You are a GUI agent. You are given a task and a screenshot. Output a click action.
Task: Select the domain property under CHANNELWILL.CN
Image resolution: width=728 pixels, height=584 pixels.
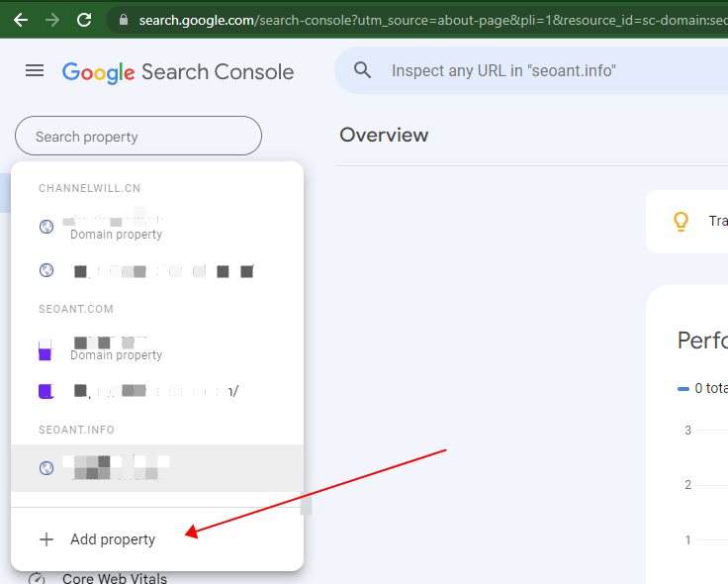157,227
